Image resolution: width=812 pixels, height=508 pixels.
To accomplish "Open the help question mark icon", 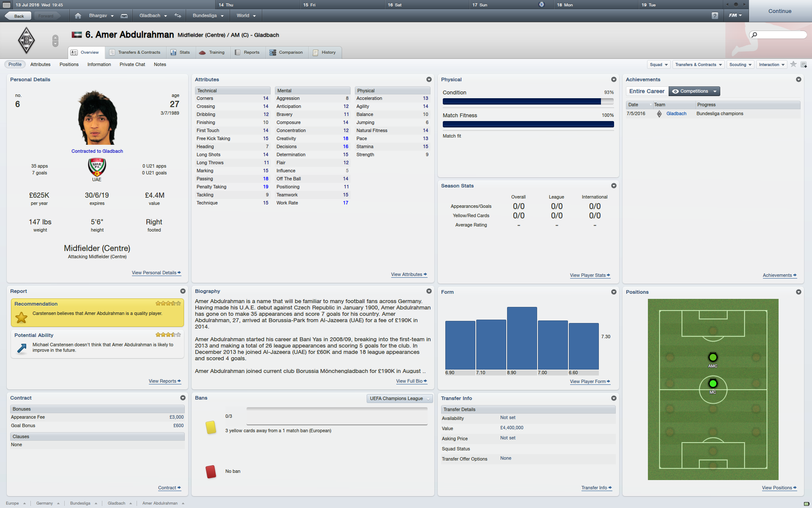I will click(x=715, y=16).
